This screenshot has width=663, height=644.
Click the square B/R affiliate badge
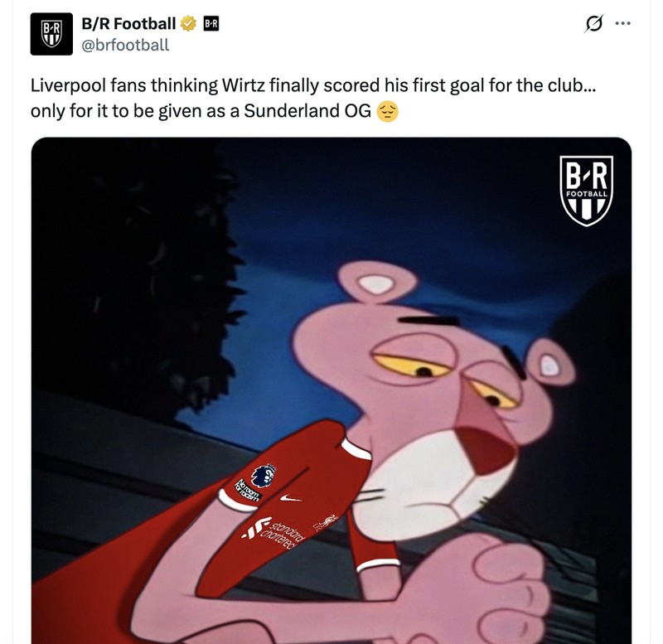click(x=210, y=24)
